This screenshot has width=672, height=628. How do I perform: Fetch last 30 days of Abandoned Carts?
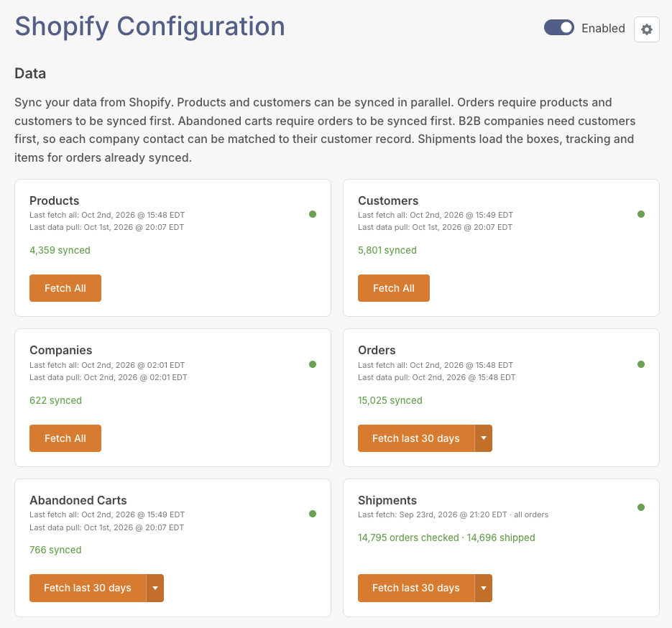click(x=88, y=588)
